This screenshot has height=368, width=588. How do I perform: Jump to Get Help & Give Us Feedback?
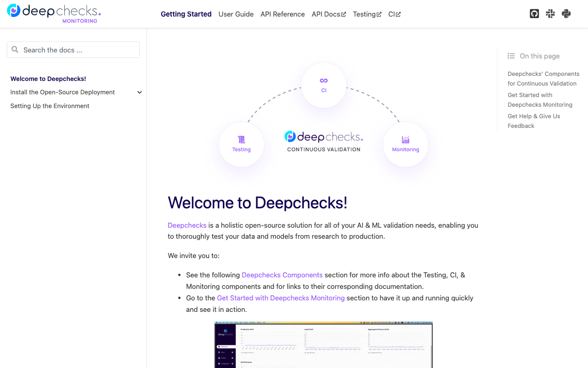[x=534, y=121]
